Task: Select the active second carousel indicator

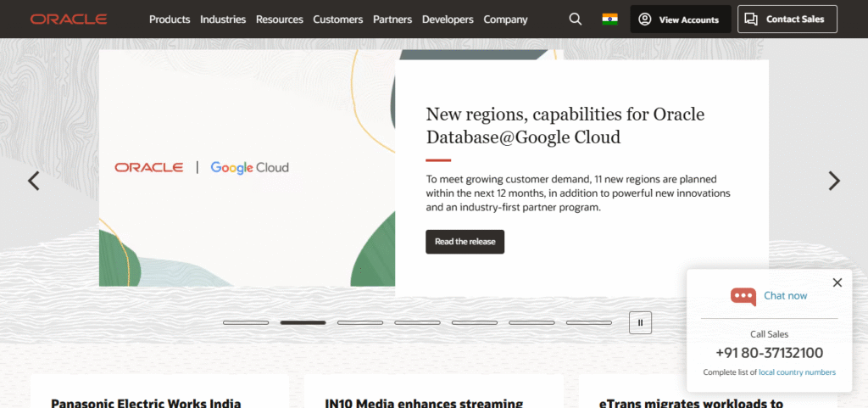Action: (x=303, y=322)
